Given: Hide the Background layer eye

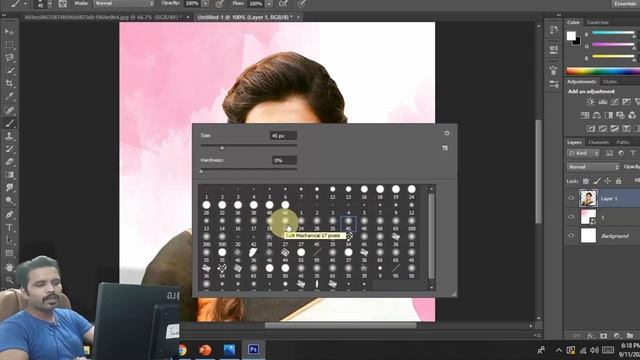Looking at the screenshot, I should (571, 236).
